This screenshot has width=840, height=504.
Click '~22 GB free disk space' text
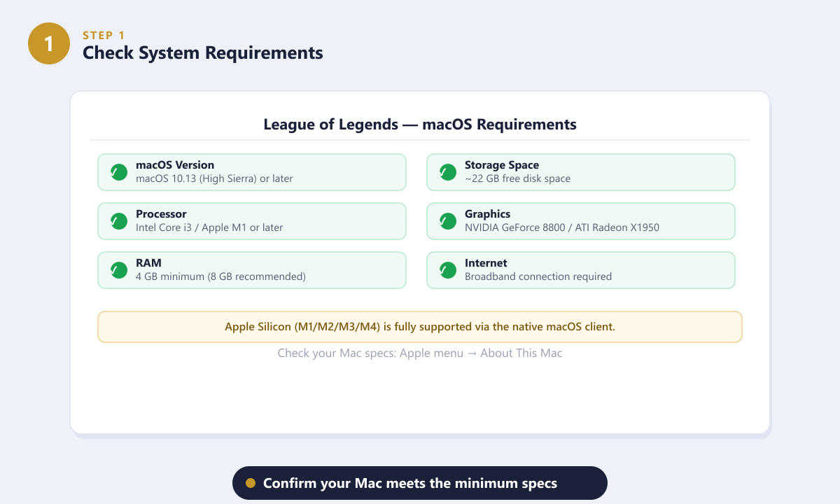pyautogui.click(x=517, y=178)
